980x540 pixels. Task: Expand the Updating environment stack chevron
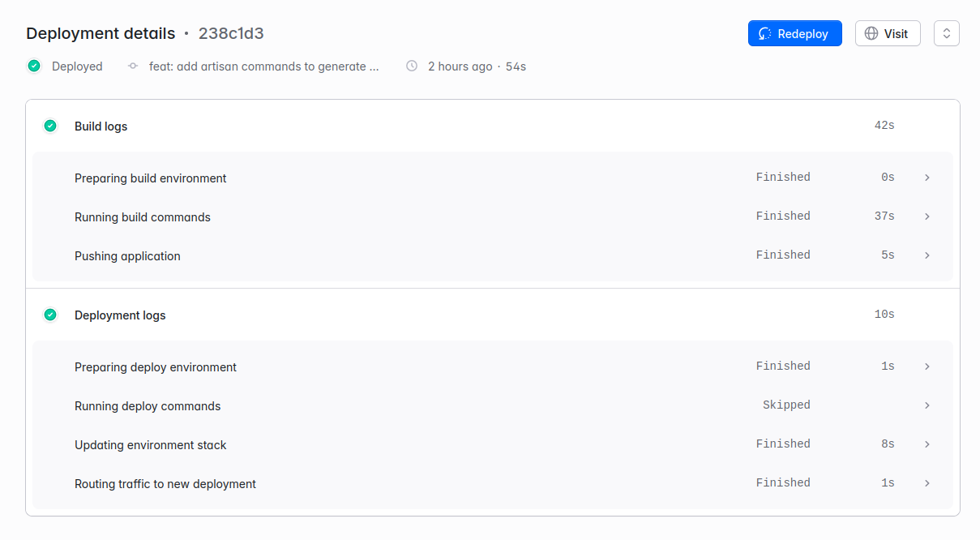(x=927, y=444)
